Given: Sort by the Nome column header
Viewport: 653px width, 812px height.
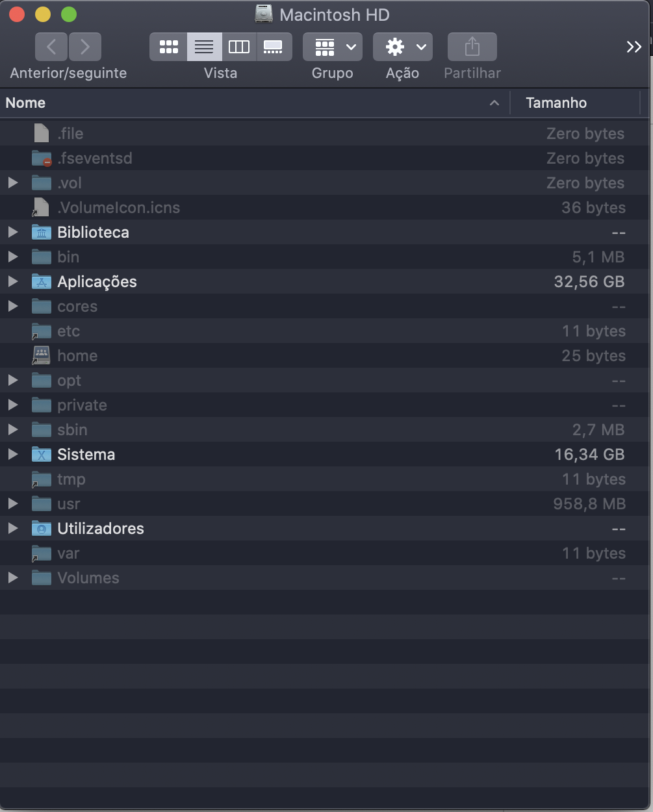Looking at the screenshot, I should [255, 103].
